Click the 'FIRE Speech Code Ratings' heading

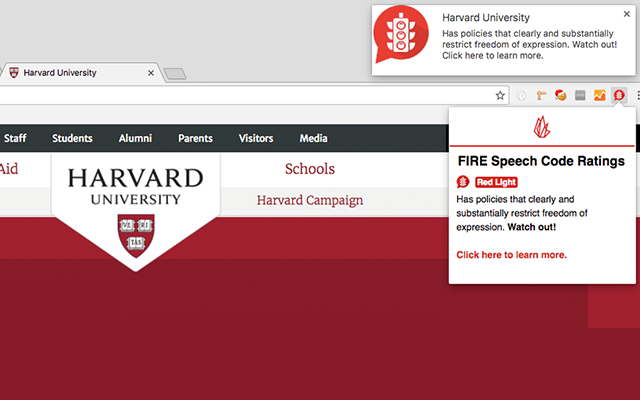[x=541, y=161]
